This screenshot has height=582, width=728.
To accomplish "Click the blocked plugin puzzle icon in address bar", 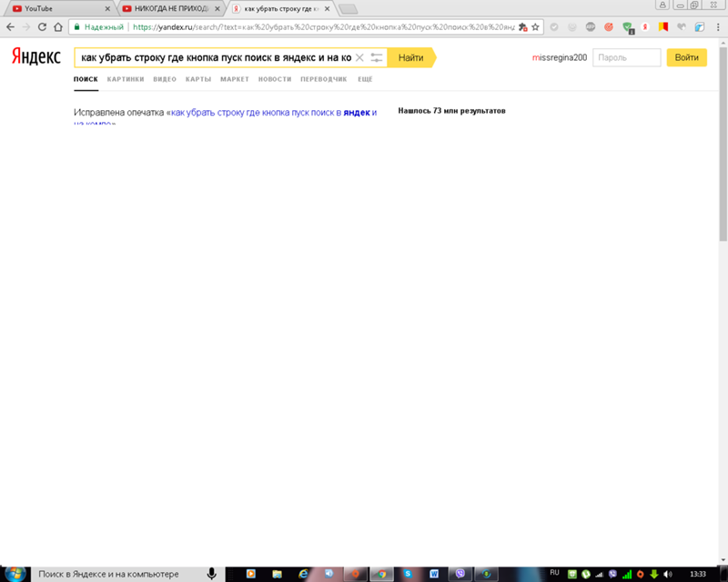I will click(x=522, y=27).
